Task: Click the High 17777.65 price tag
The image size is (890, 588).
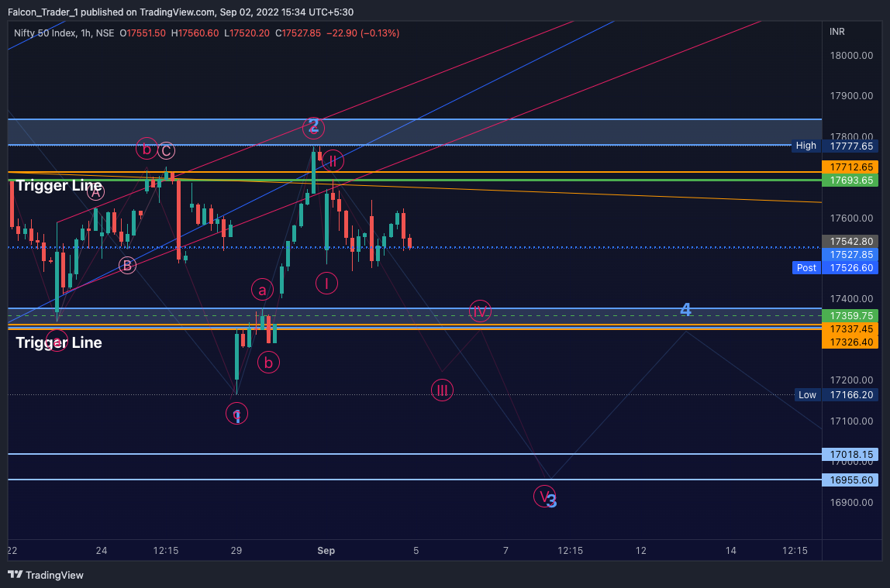Action: pyautogui.click(x=834, y=146)
